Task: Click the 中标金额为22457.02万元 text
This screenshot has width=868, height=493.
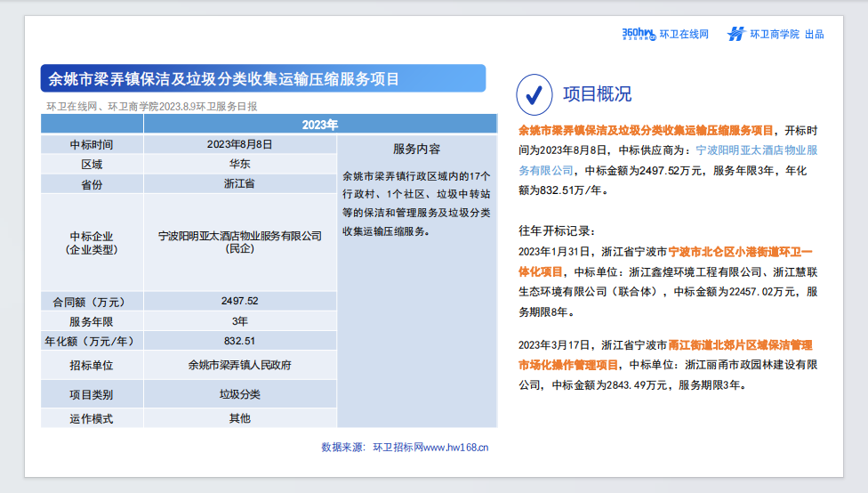Action: point(734,292)
